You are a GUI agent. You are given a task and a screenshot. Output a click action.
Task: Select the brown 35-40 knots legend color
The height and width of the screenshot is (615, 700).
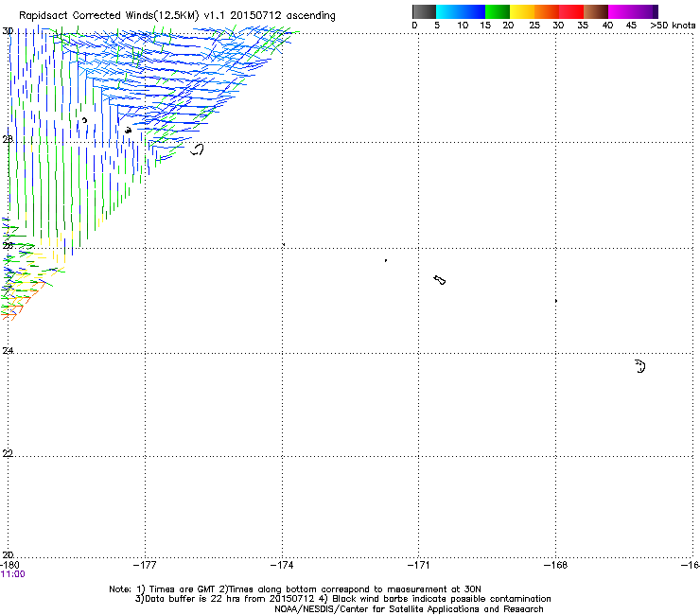[596, 11]
